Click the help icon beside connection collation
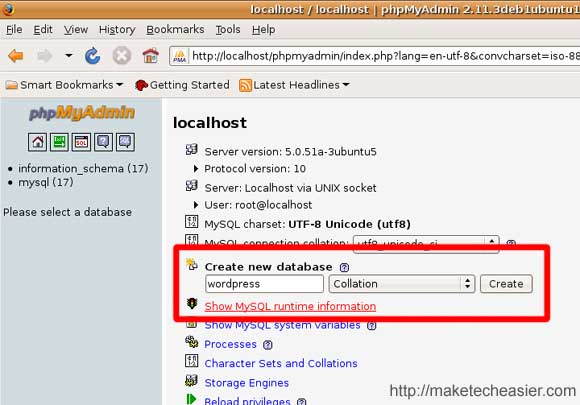Image resolution: width=580 pixels, height=405 pixels. pyautogui.click(x=511, y=243)
